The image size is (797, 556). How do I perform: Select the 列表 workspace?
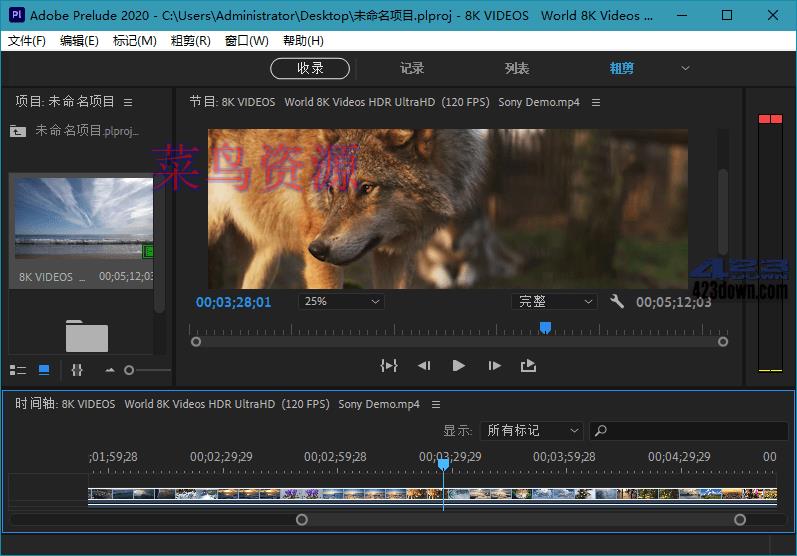[517, 68]
